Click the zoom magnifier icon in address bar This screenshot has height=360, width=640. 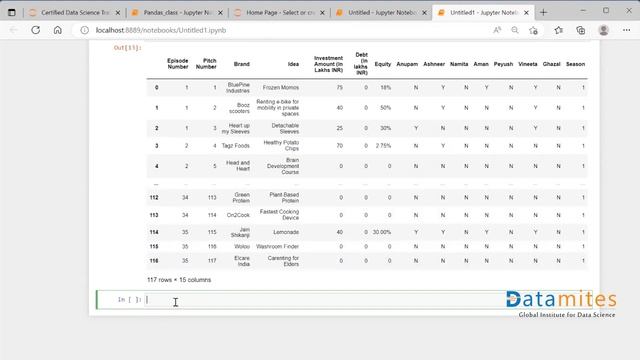point(515,30)
